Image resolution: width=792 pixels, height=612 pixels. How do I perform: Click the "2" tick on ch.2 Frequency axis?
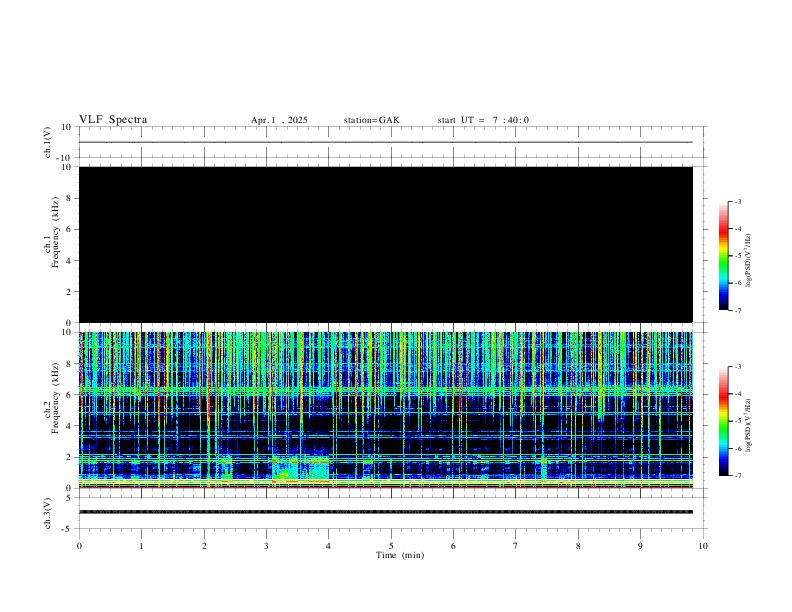(70, 457)
